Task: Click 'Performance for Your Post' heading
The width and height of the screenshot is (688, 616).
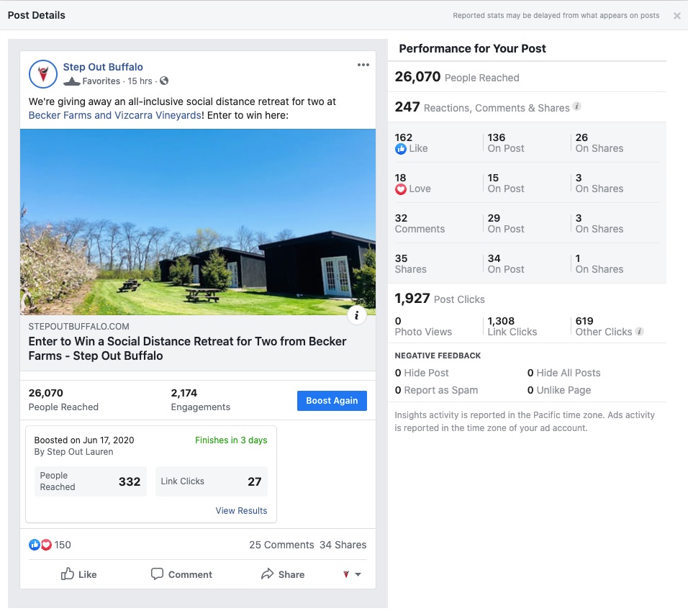Action: point(472,48)
